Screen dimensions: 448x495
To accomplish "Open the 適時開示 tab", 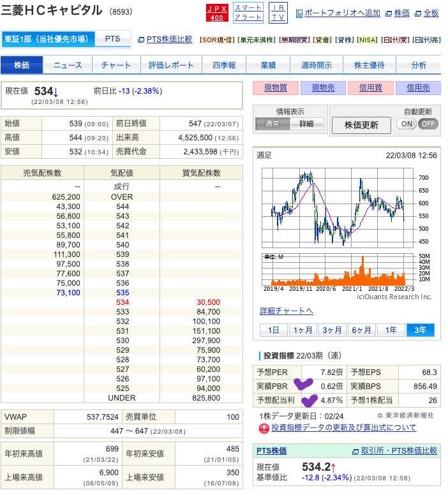I will 317,65.
